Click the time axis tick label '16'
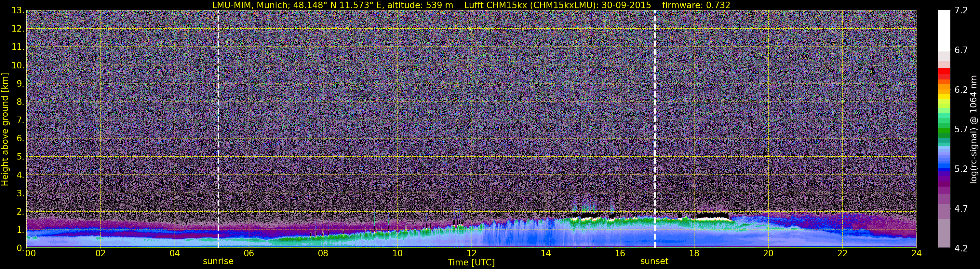Screen dimensions: 980x269 click(620, 254)
